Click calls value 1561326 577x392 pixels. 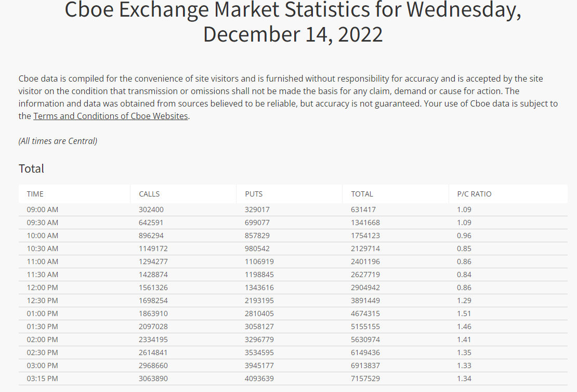153,288
